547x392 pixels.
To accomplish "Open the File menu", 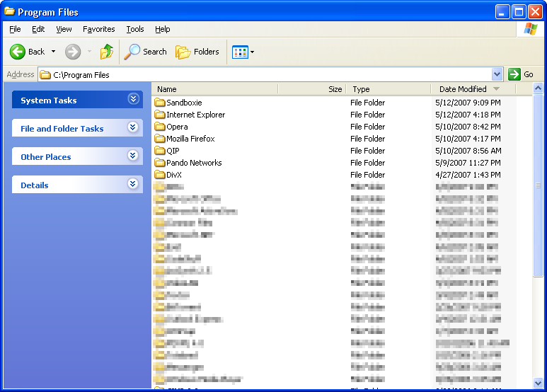I will coord(15,29).
